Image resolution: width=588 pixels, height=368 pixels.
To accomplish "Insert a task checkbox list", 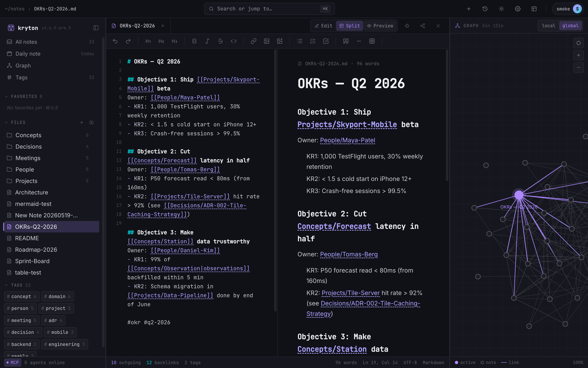I will (326, 41).
